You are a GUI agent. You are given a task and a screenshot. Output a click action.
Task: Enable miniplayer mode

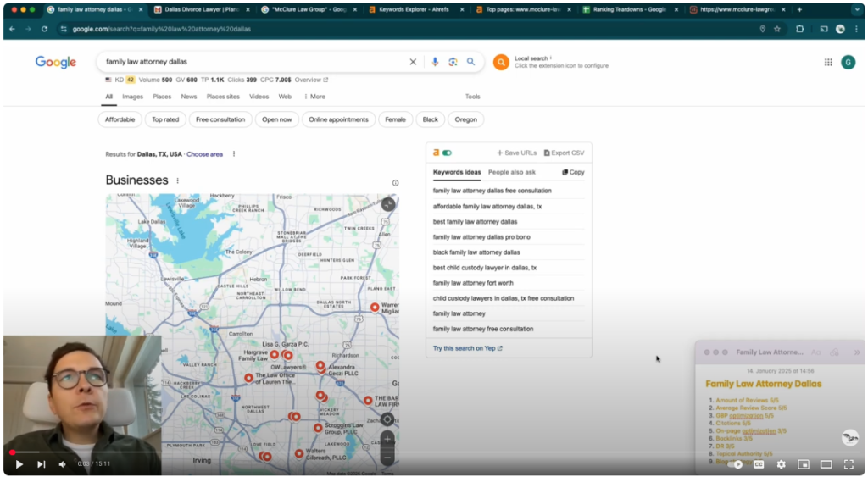coord(804,464)
